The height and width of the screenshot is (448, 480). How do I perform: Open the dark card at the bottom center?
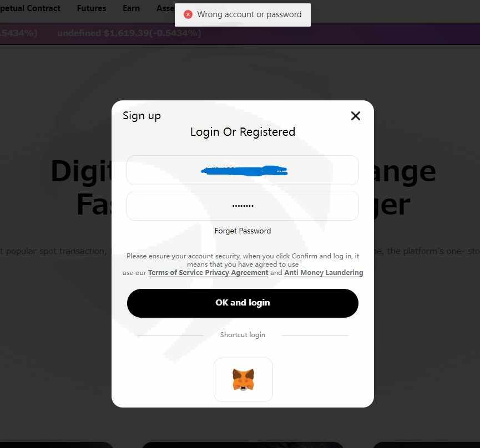pyautogui.click(x=242, y=445)
